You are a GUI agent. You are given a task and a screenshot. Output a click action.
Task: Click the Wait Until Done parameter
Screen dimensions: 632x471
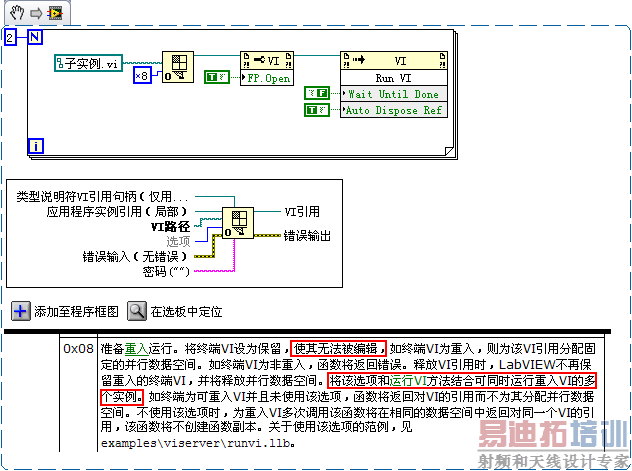click(x=394, y=94)
